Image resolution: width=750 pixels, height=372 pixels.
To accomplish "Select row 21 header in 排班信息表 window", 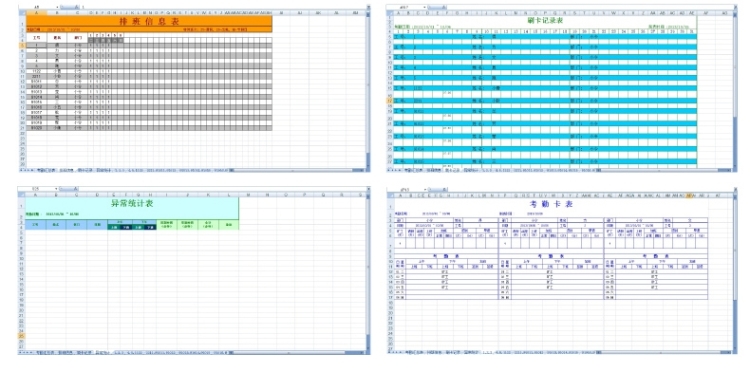I will 22,128.
